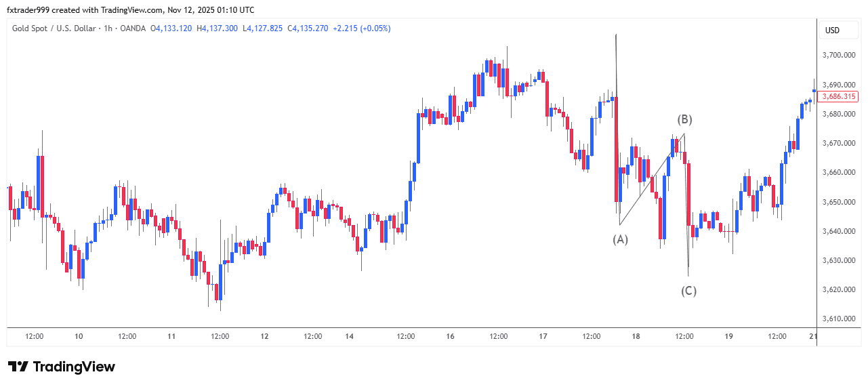Select the (B) wave label
The width and height of the screenshot is (868, 387).
[684, 119]
